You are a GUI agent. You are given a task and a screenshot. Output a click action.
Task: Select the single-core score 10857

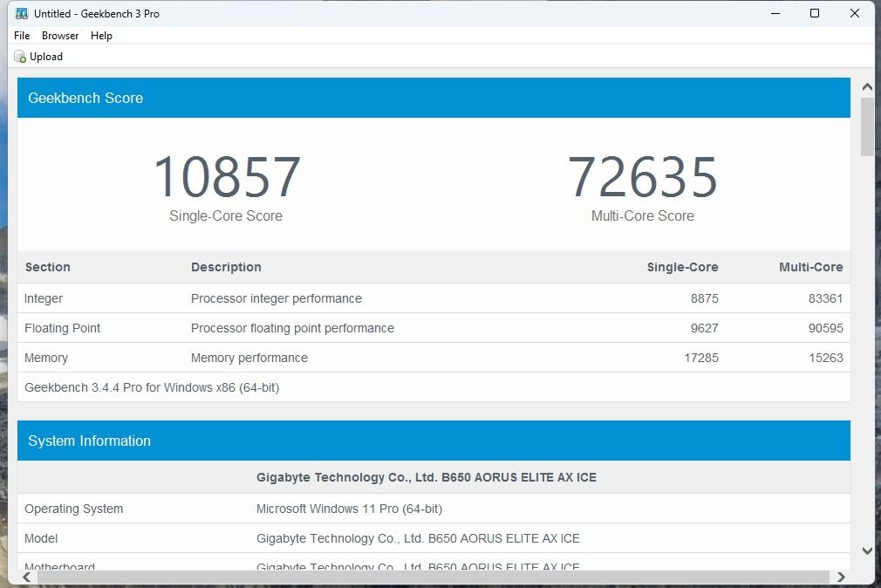tap(227, 177)
